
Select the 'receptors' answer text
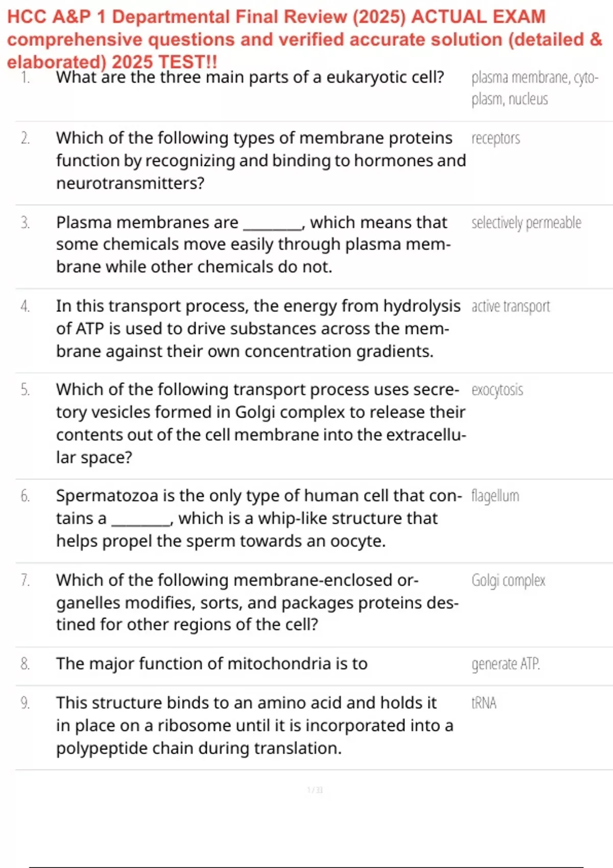[x=496, y=138]
